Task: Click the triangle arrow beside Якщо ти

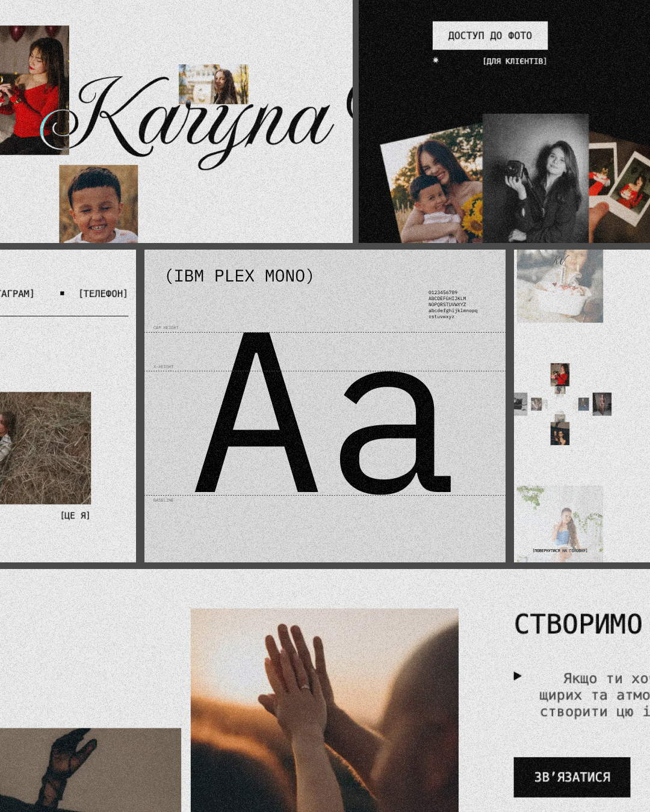Action: point(517,676)
